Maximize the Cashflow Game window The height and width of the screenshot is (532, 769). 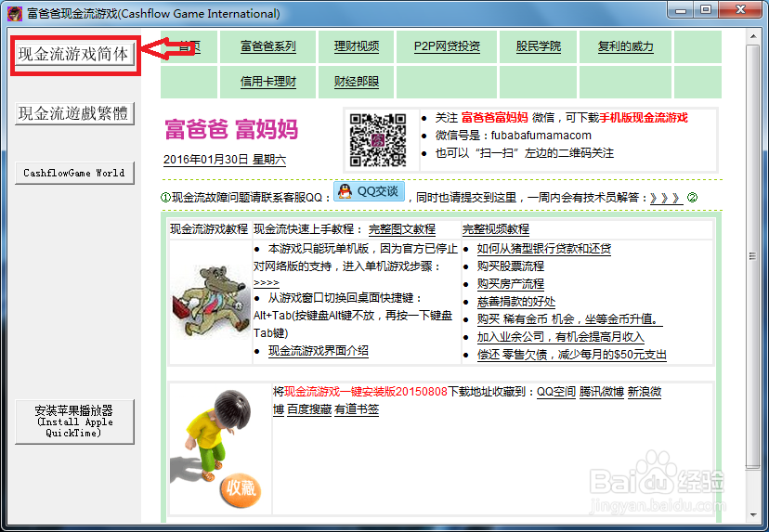(705, 9)
